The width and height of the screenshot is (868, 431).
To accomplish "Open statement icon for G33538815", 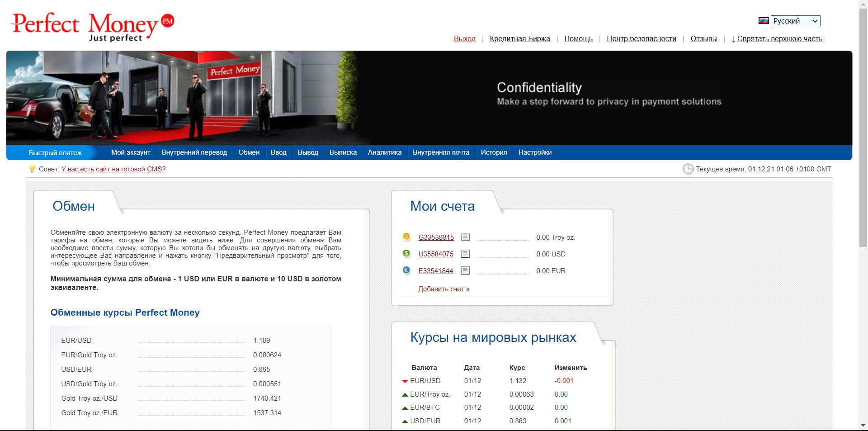I will point(465,237).
